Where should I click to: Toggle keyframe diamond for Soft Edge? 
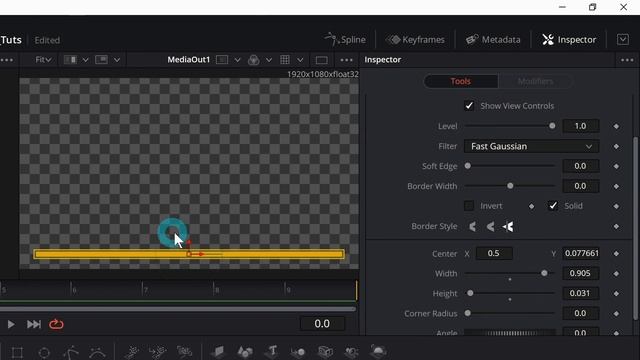pyautogui.click(x=616, y=167)
